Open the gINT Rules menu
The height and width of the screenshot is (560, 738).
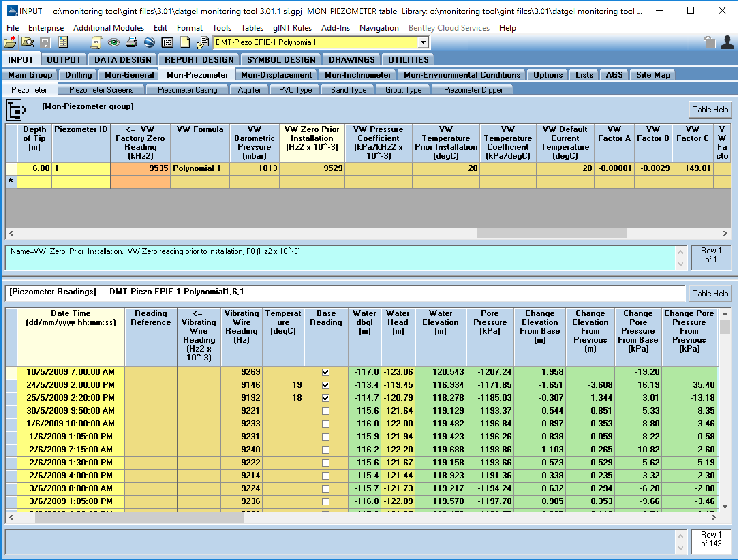click(x=292, y=28)
